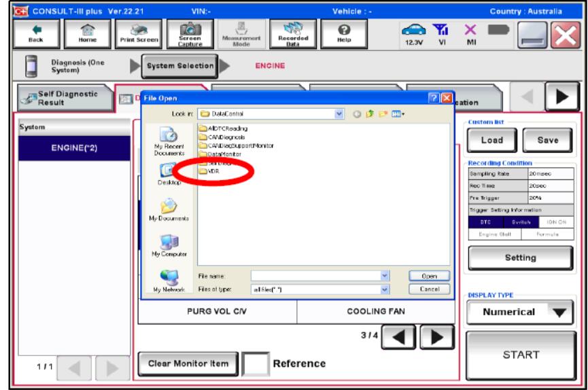Select the CANDiagnosis folder
The width and height of the screenshot is (588, 390).
coord(222,137)
